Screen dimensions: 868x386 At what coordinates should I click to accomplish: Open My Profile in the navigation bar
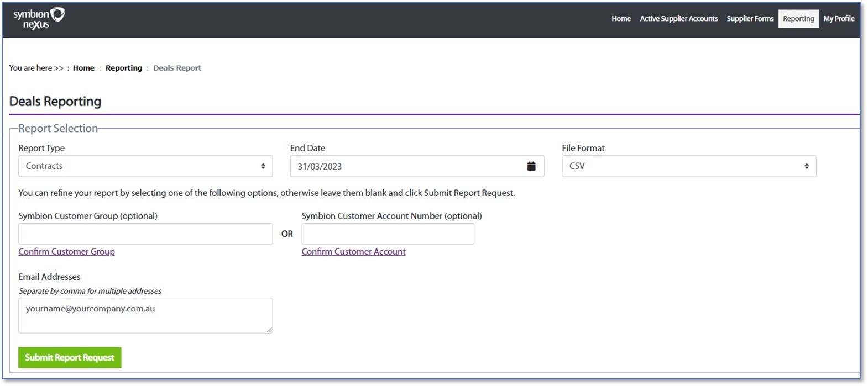click(839, 19)
